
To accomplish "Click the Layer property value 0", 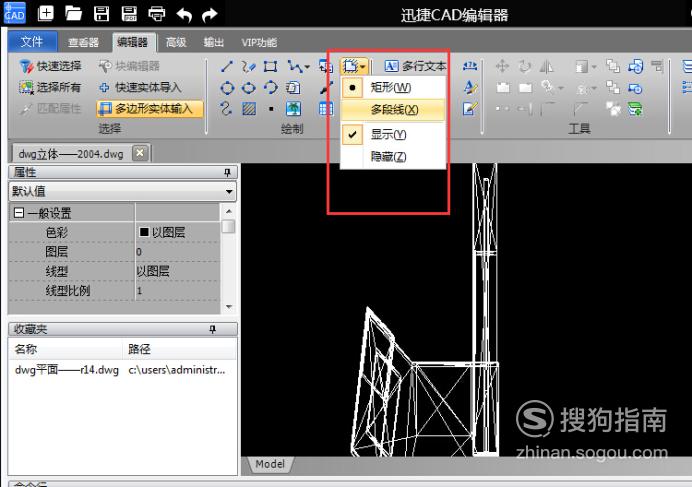I will pos(178,252).
